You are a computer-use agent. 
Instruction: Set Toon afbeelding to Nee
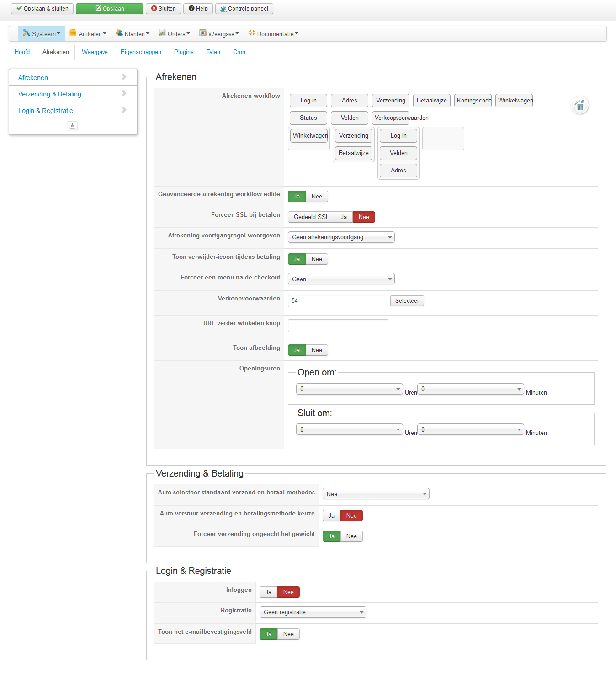pos(317,350)
